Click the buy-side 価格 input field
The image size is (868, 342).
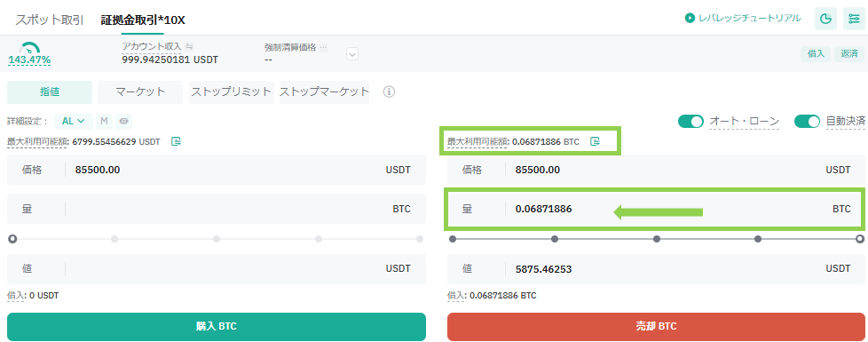coord(217,170)
